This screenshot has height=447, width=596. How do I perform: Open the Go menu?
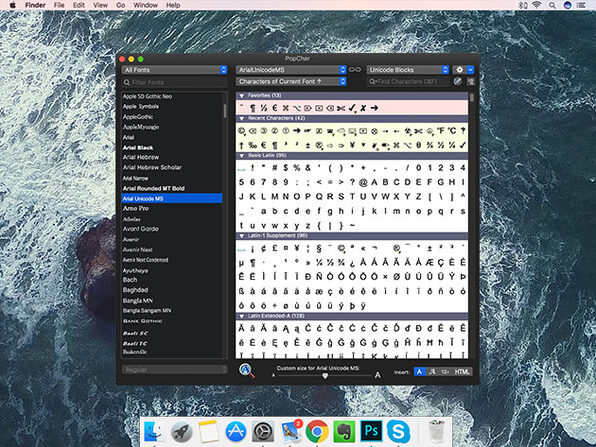(x=120, y=5)
